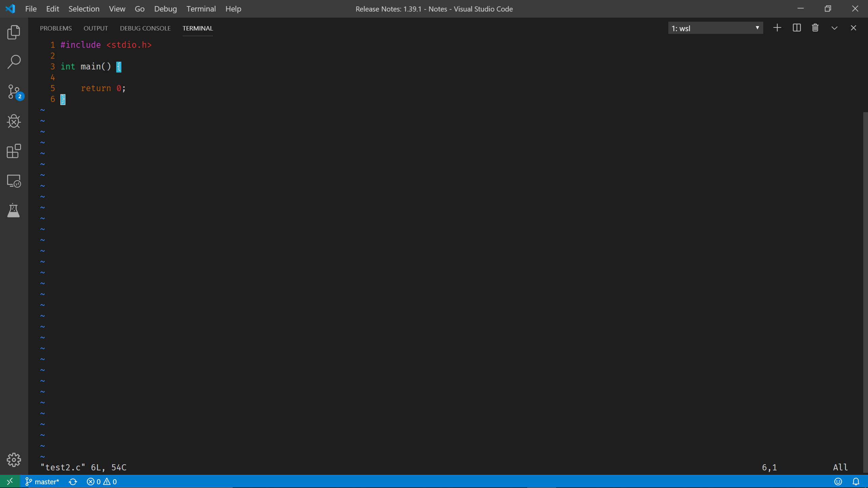Screen dimensions: 868x488
Task: Kill terminal with the trash icon
Action: click(815, 28)
